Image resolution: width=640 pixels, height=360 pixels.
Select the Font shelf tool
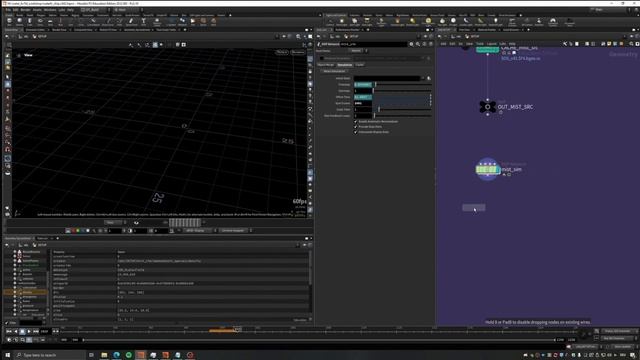[143, 22]
